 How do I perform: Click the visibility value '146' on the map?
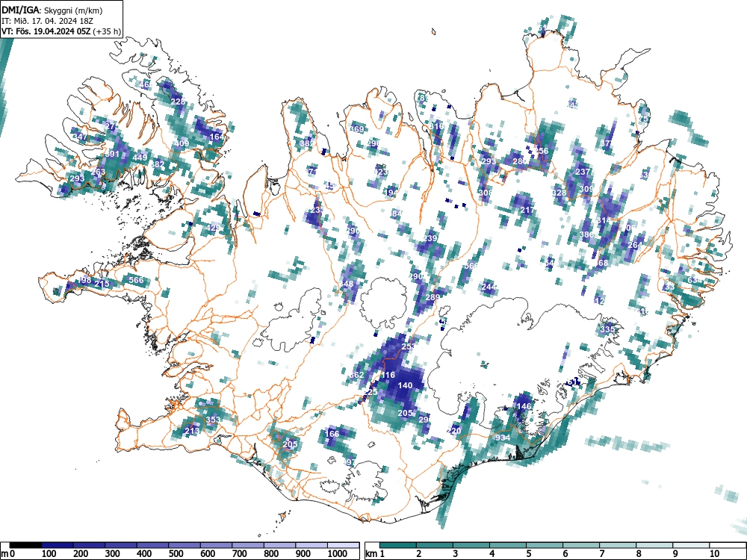(x=524, y=406)
